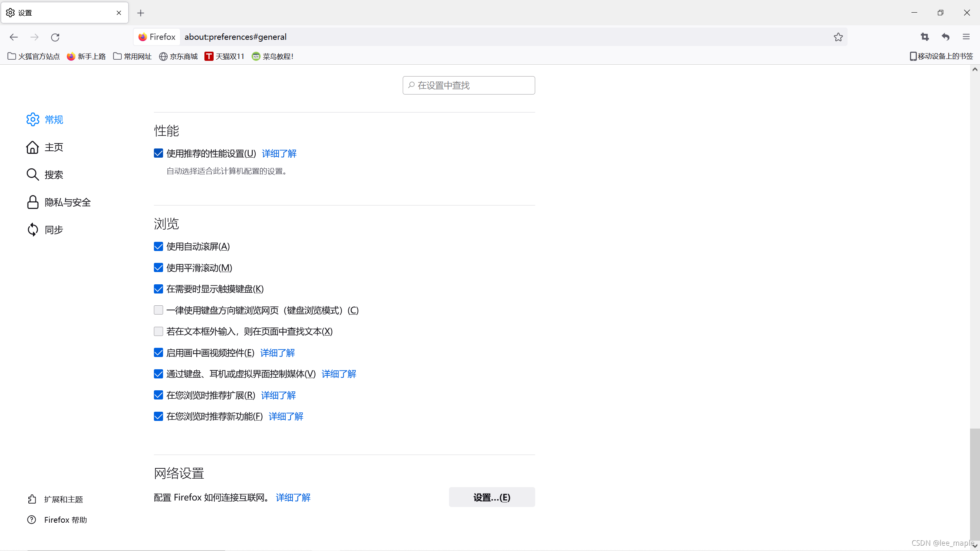The height and width of the screenshot is (551, 980).
Task: Click the 在设置中查找 search field
Action: coord(469,85)
